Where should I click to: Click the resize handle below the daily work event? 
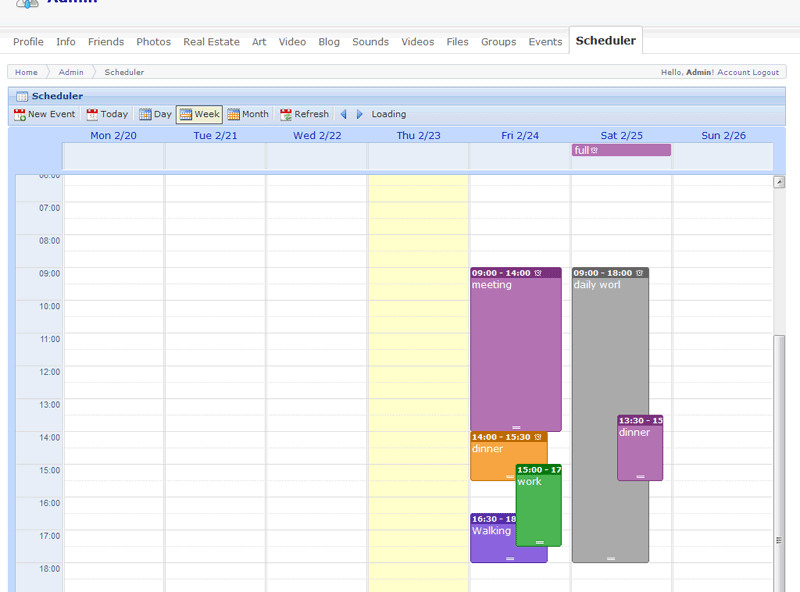pyautogui.click(x=611, y=559)
